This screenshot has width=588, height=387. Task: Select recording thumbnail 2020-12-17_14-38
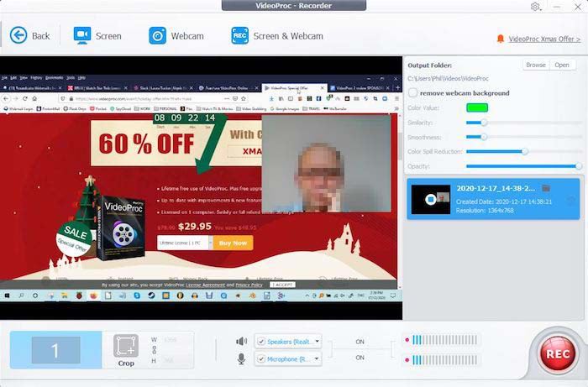point(431,199)
